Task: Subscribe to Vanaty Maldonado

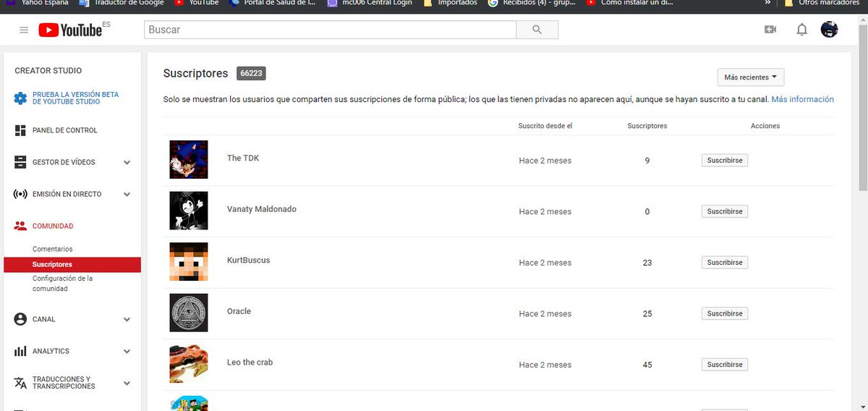Action: 725,211
